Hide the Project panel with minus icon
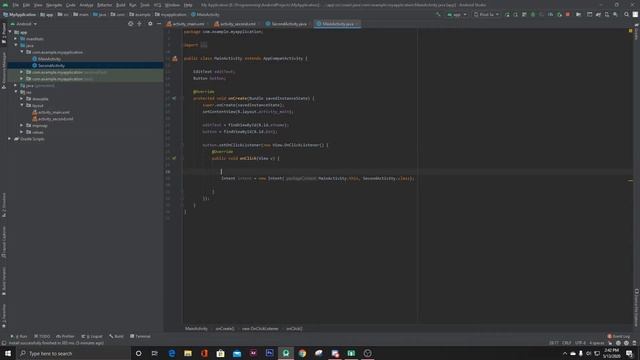 [159, 24]
